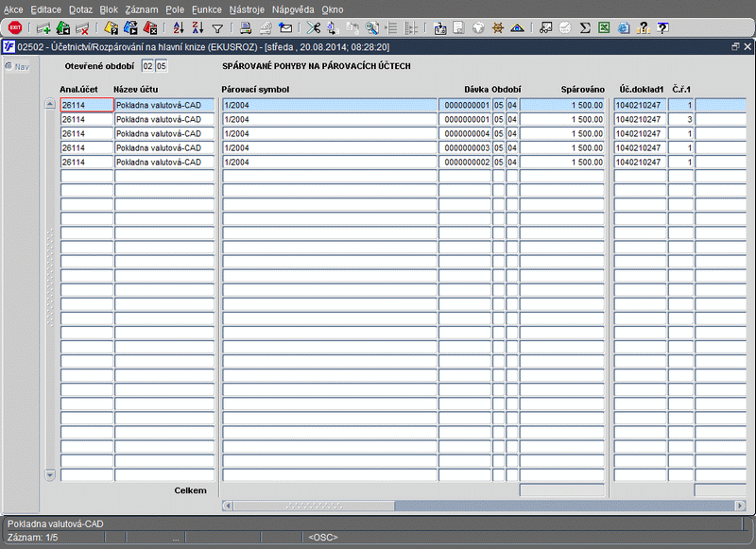The width and height of the screenshot is (756, 549).
Task: Delete the record using the red X icon
Action: click(82, 28)
